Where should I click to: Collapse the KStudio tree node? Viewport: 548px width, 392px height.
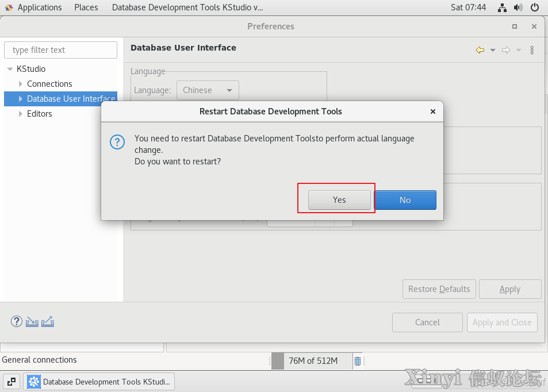pyautogui.click(x=10, y=69)
